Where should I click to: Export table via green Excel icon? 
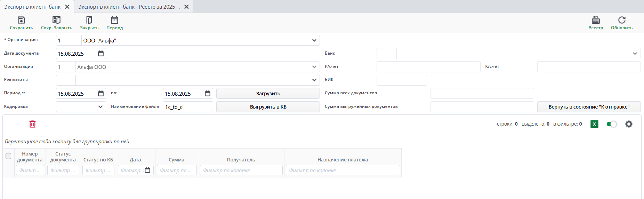coord(594,124)
